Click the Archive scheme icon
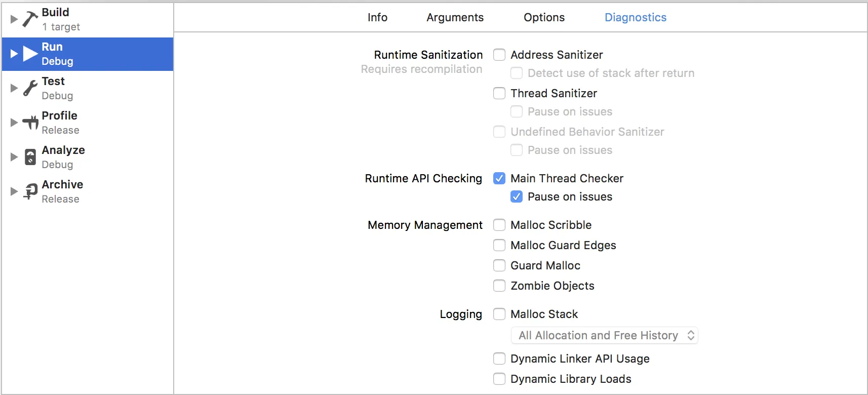 coord(30,191)
